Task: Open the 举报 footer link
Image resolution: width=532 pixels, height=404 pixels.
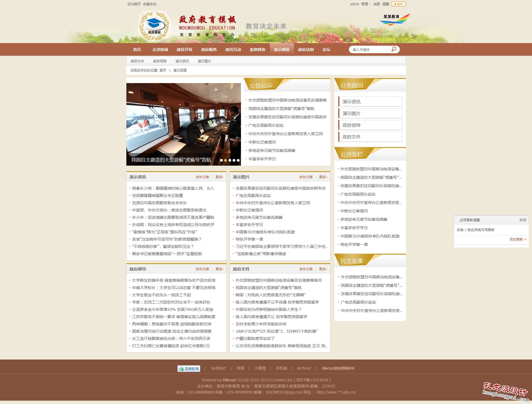Action: pos(240,368)
